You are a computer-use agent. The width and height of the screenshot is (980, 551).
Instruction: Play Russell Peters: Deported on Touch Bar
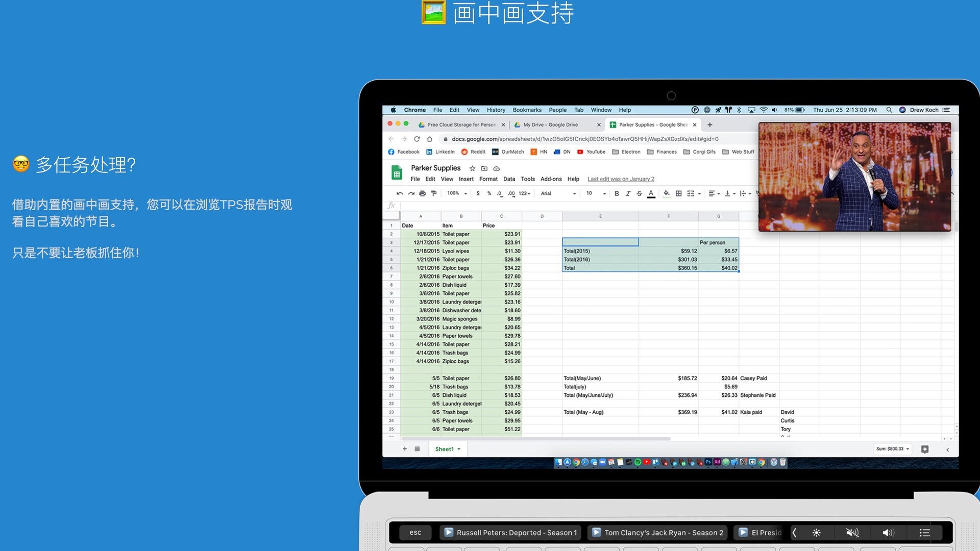point(511,533)
